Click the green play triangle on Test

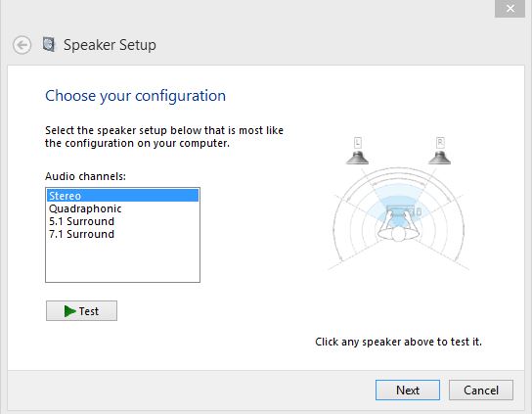(69, 311)
